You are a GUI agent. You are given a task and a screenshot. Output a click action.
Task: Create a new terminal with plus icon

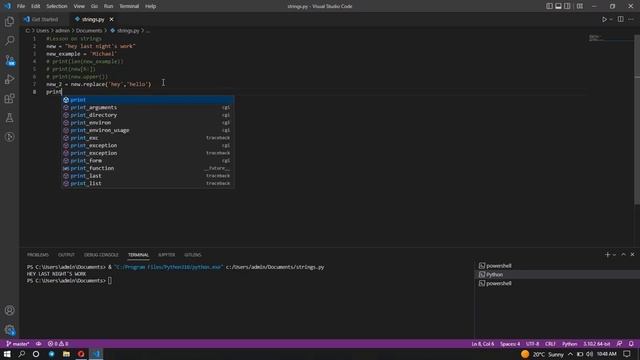(607, 255)
